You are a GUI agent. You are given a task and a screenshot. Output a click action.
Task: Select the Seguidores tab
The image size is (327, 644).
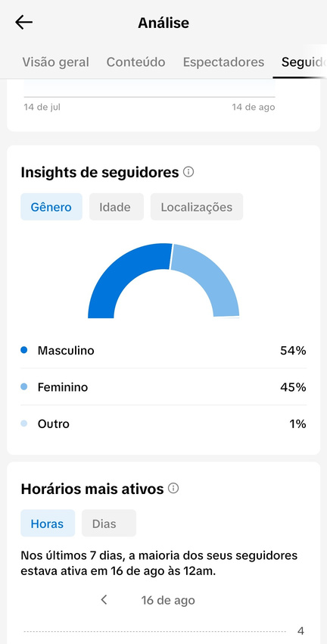[x=304, y=62]
